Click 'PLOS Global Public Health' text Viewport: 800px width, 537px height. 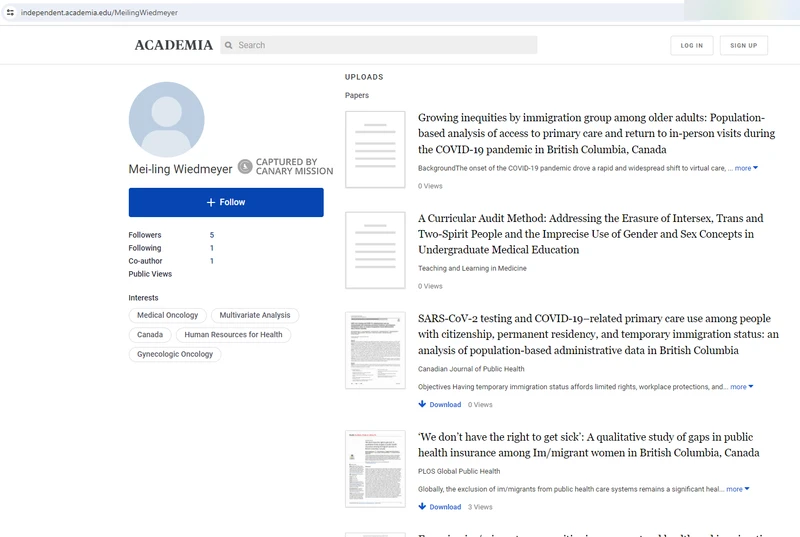point(459,471)
